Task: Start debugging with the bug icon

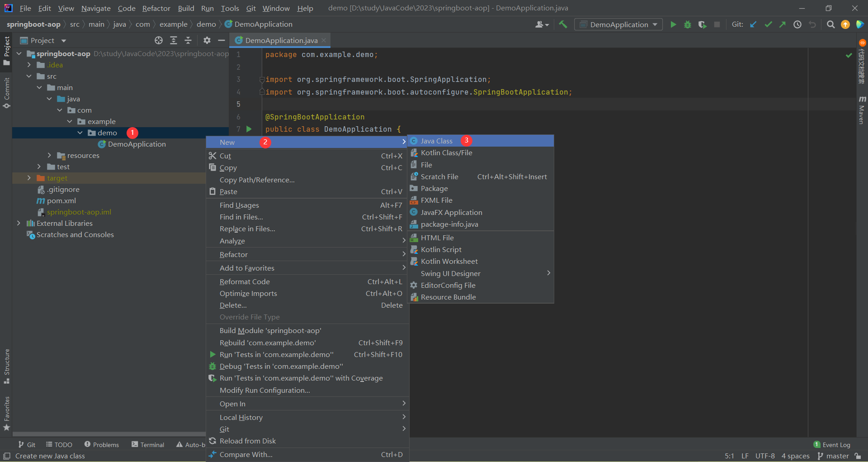Action: point(688,24)
